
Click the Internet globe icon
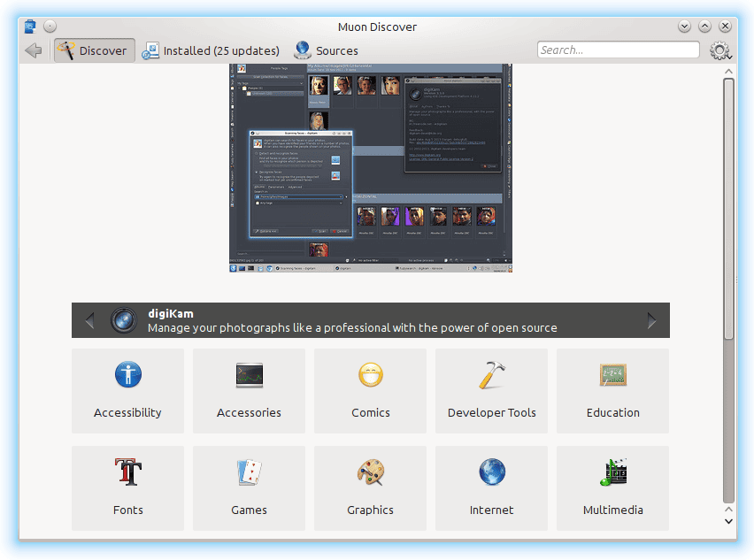point(492,472)
